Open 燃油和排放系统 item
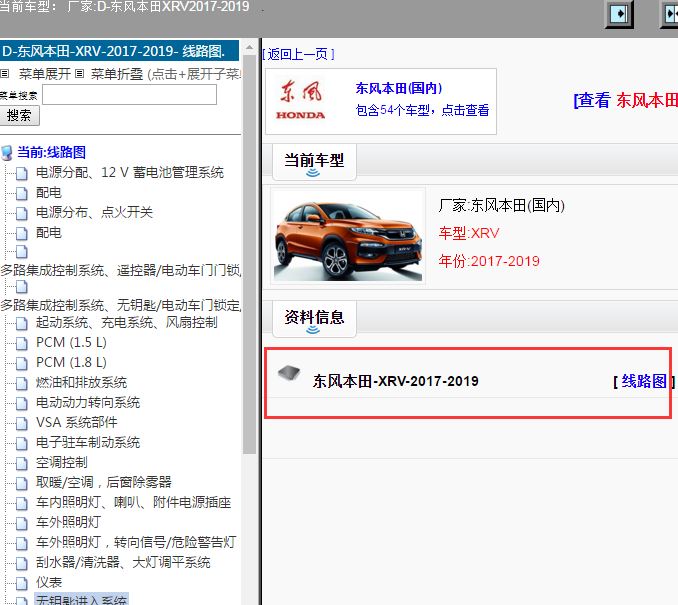678x605 pixels. 81,382
